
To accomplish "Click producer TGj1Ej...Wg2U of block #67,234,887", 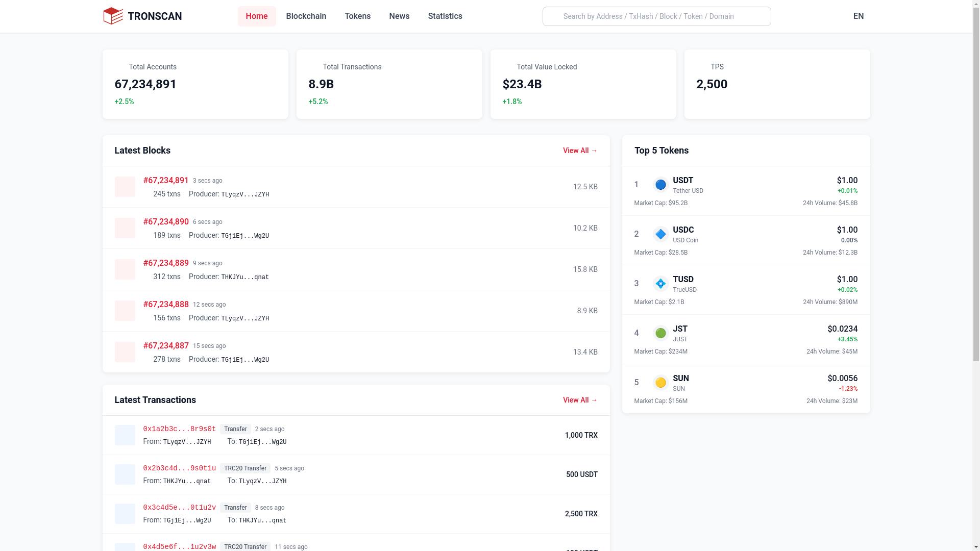I will coord(245,360).
